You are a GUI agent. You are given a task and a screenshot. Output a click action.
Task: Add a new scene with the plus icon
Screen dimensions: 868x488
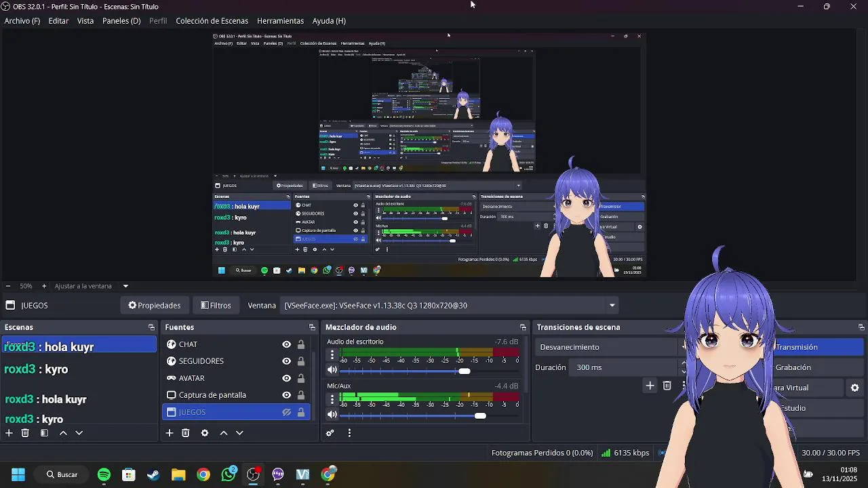coord(9,433)
